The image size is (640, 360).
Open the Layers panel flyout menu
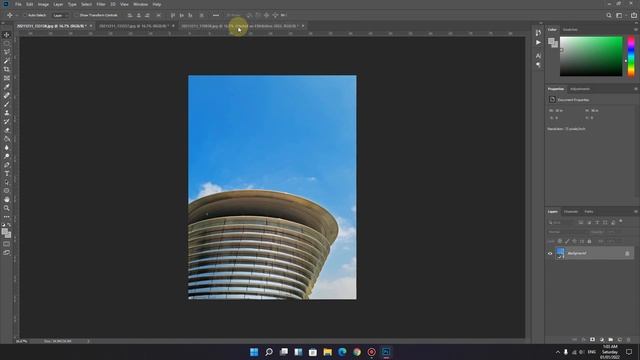pos(636,211)
